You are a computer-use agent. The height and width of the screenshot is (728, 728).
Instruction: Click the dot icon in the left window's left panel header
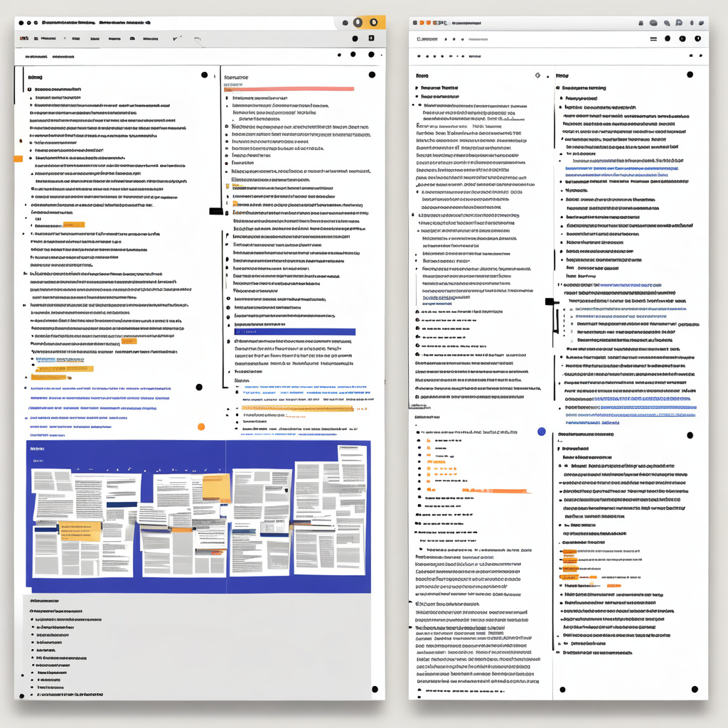[205, 75]
